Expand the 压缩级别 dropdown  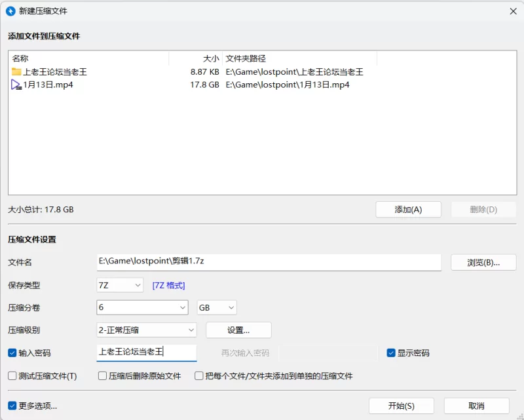coord(147,330)
